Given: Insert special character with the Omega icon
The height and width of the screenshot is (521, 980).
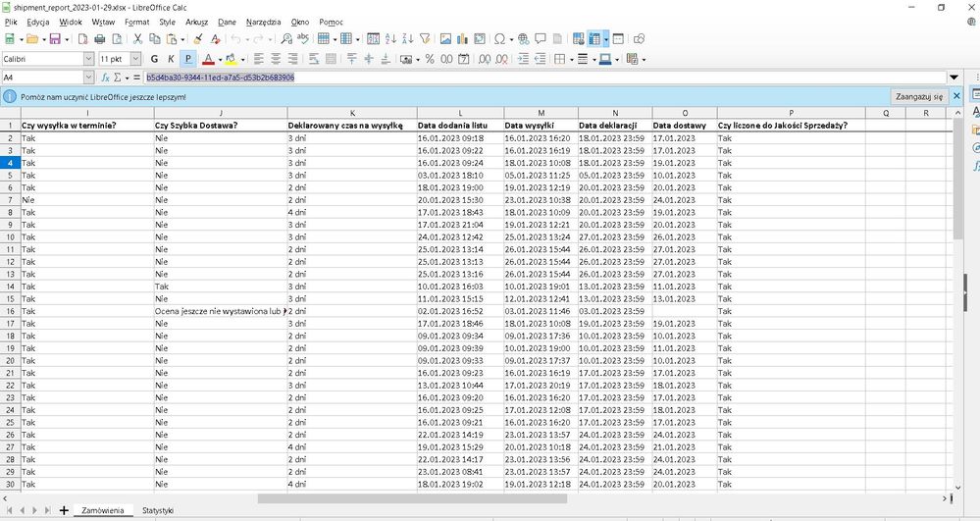Looking at the screenshot, I should tap(499, 39).
